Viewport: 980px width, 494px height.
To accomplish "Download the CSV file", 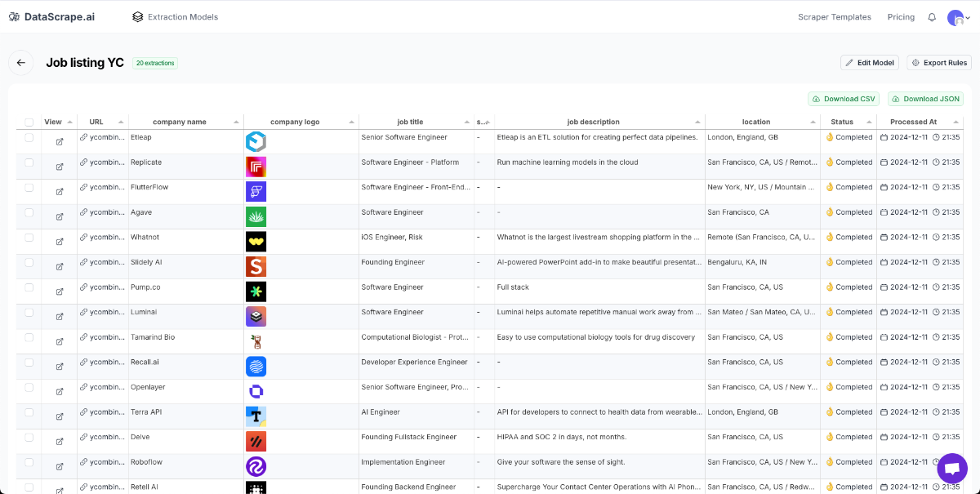I will click(844, 99).
